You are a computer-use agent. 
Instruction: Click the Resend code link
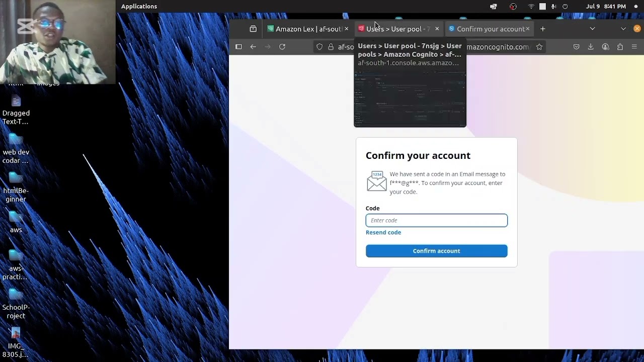383,232
